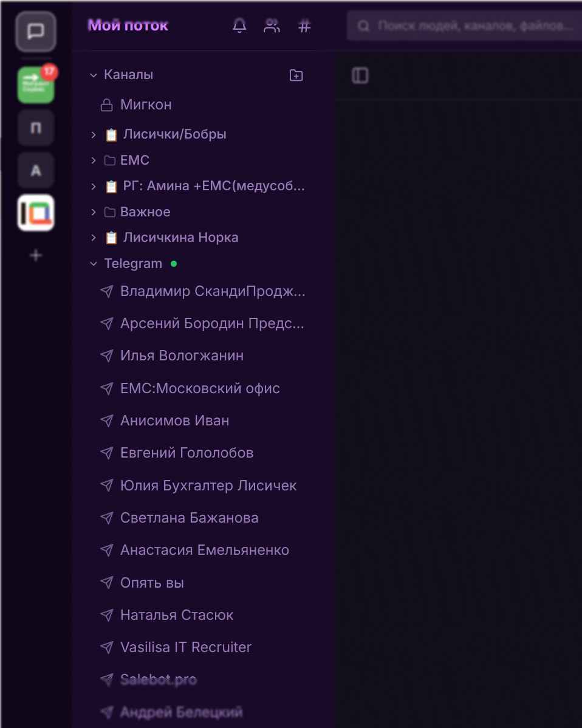Screen dimensions: 582x728
Task: Click the new folder icon next to Каналы
Action: (x=296, y=75)
